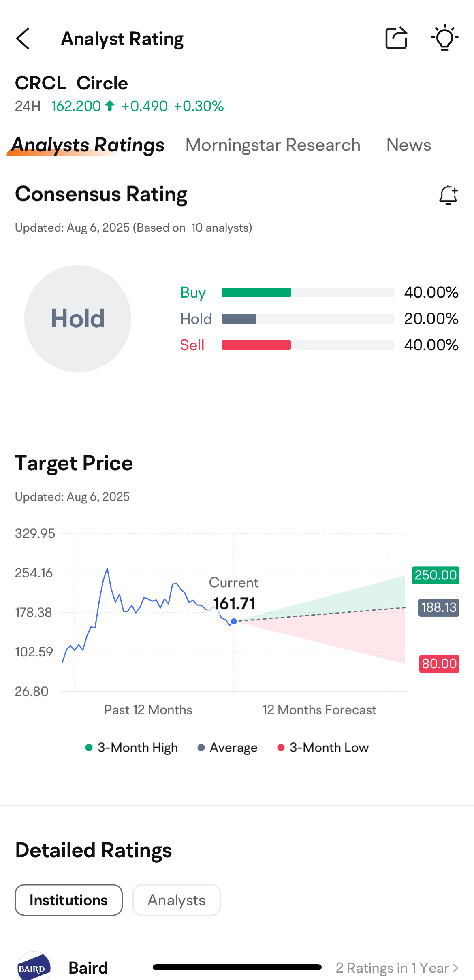
Task: Open the Baird row chevron arrow
Action: click(455, 968)
